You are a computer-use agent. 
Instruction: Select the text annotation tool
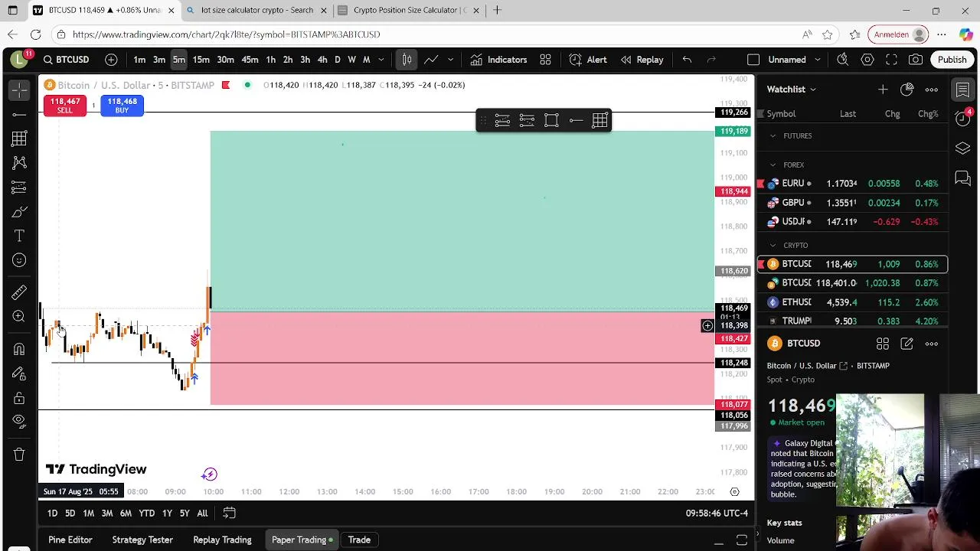click(19, 236)
